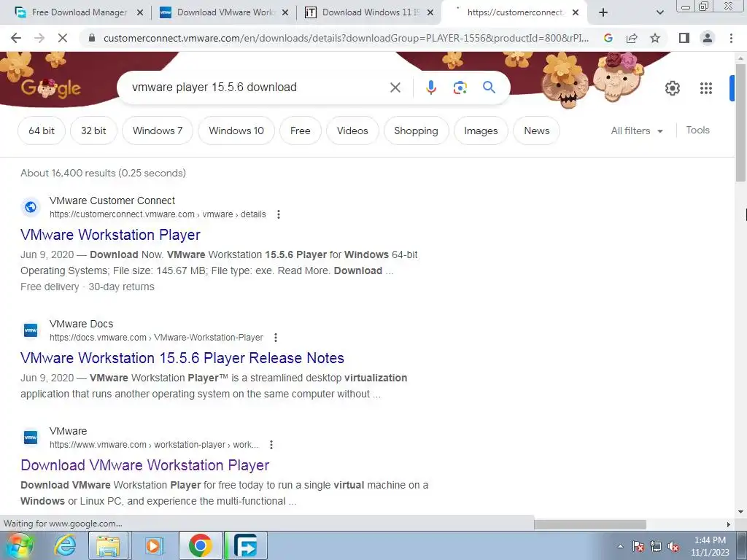Open media player from taskbar
The height and width of the screenshot is (560, 747).
pos(153,545)
